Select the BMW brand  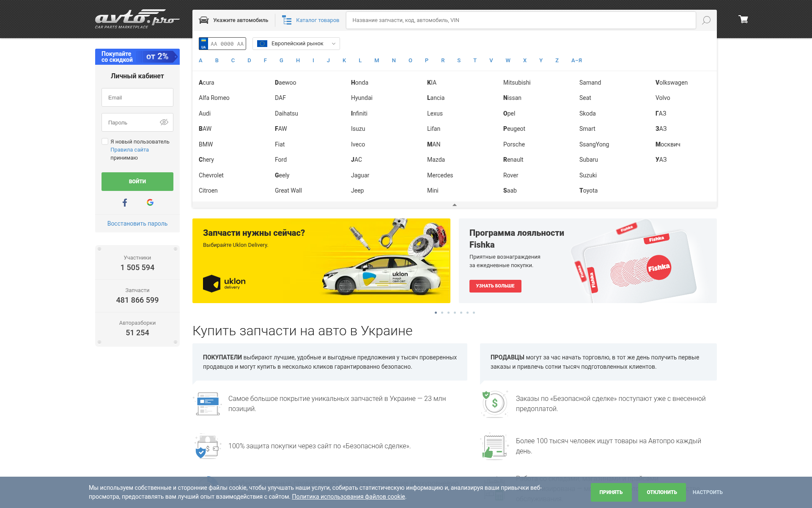[x=206, y=144]
